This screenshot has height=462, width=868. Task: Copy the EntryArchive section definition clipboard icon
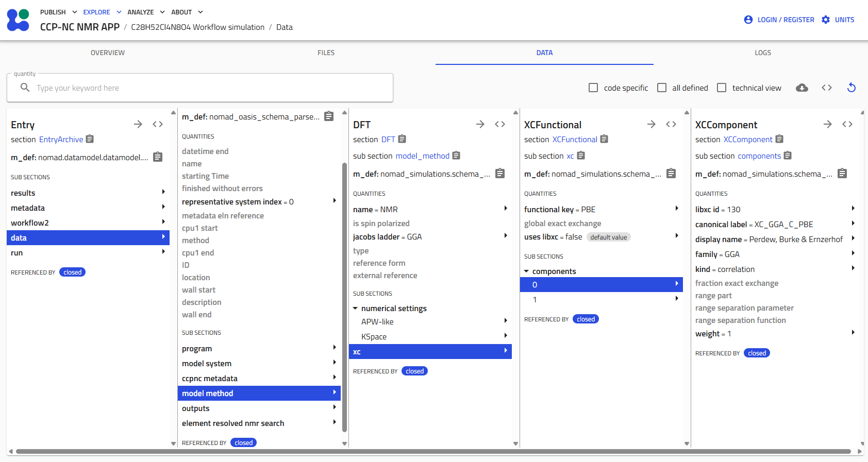[90, 139]
